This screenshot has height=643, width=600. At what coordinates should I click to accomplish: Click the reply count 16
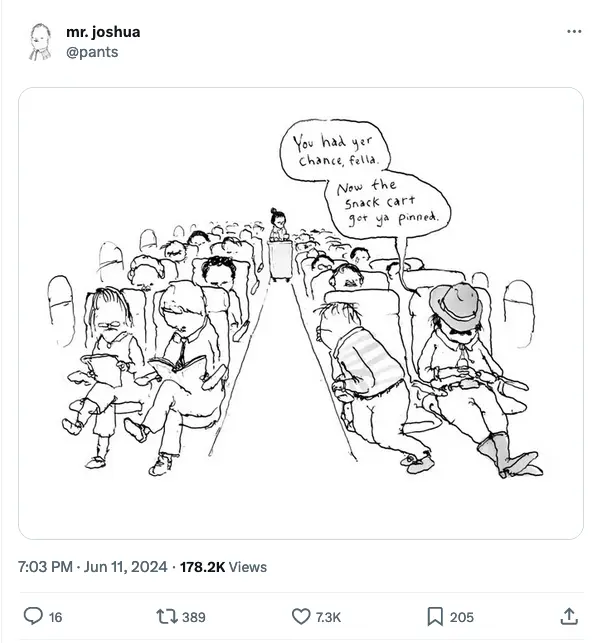pos(56,618)
